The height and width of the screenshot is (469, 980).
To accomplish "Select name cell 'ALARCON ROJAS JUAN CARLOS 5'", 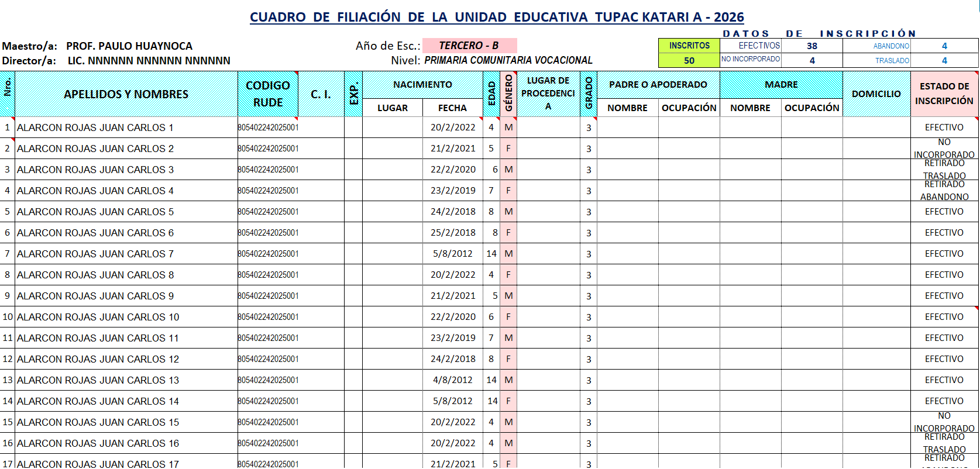I will (x=126, y=212).
